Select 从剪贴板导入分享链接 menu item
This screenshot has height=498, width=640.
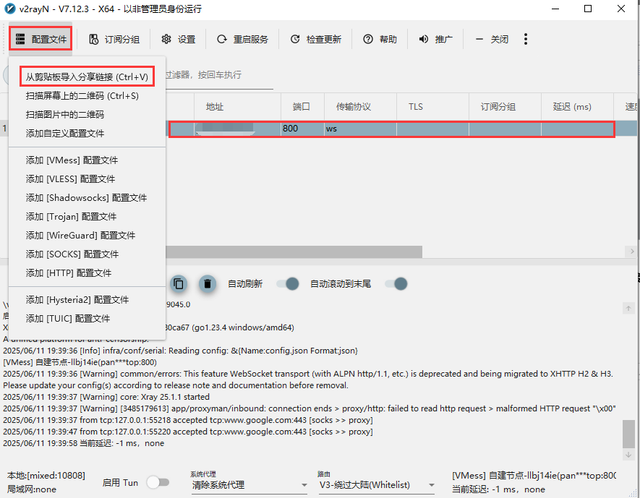click(x=86, y=76)
